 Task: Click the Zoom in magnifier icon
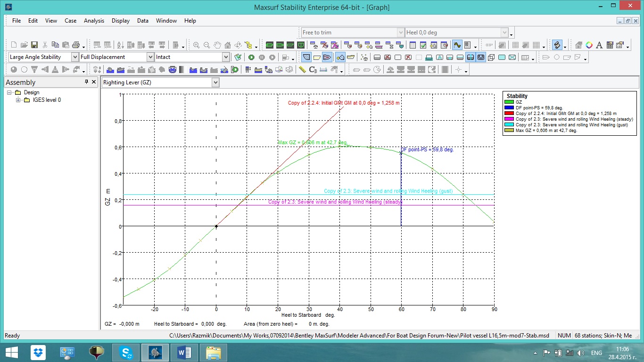click(x=196, y=45)
